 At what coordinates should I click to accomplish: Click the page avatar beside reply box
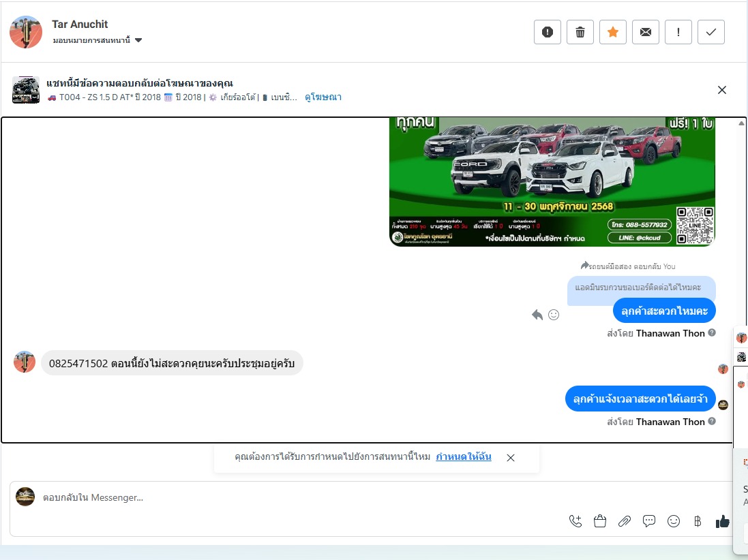tap(25, 497)
